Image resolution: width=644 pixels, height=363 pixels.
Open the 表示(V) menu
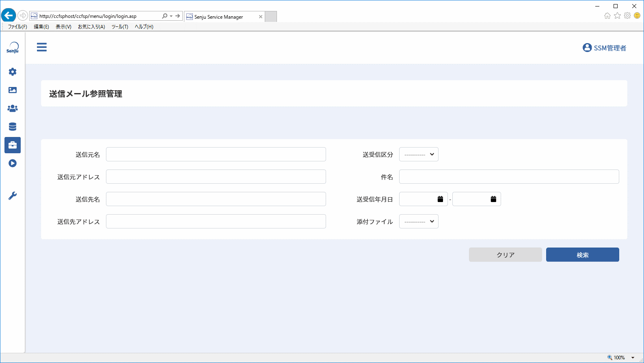tap(63, 27)
